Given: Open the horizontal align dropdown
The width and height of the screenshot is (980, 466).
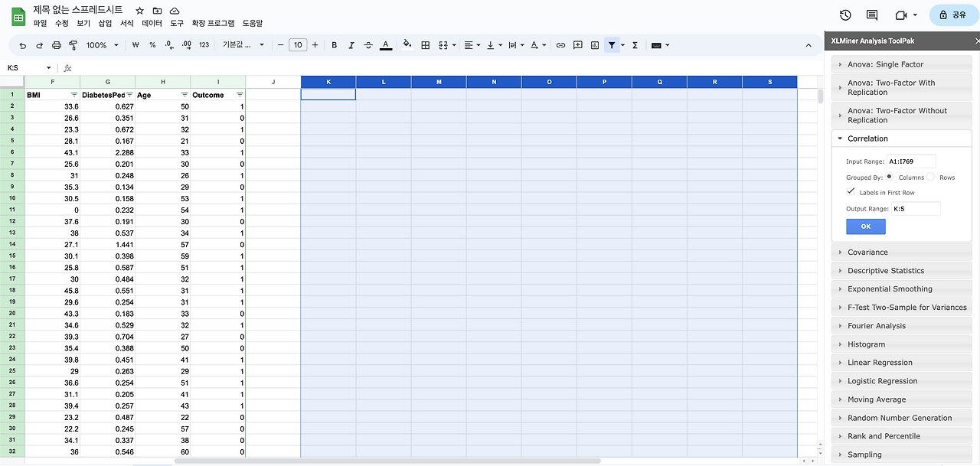Looking at the screenshot, I should [472, 45].
